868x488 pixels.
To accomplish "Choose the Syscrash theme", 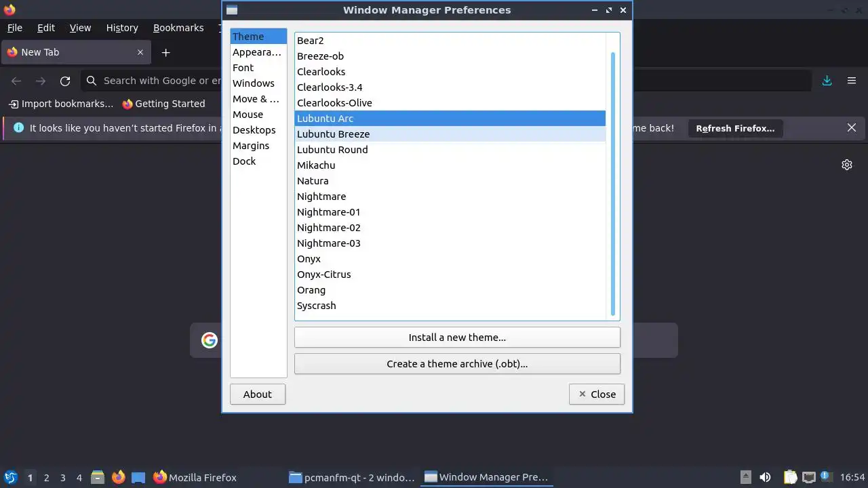I will tap(450, 306).
